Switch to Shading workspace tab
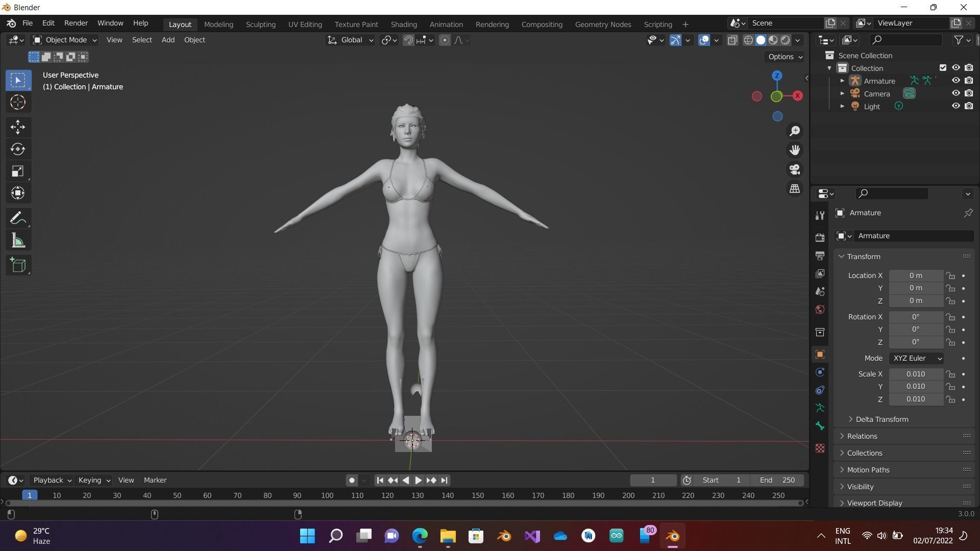The height and width of the screenshot is (551, 980). coord(404,24)
